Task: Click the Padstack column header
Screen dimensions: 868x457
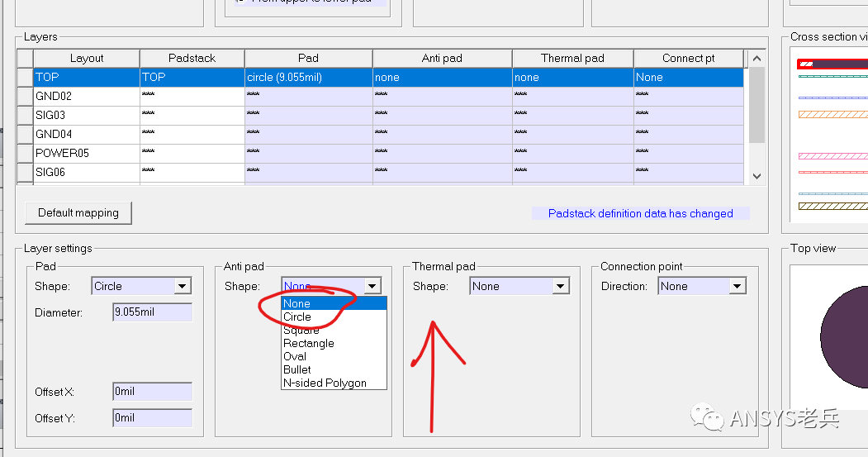Action: 192,58
